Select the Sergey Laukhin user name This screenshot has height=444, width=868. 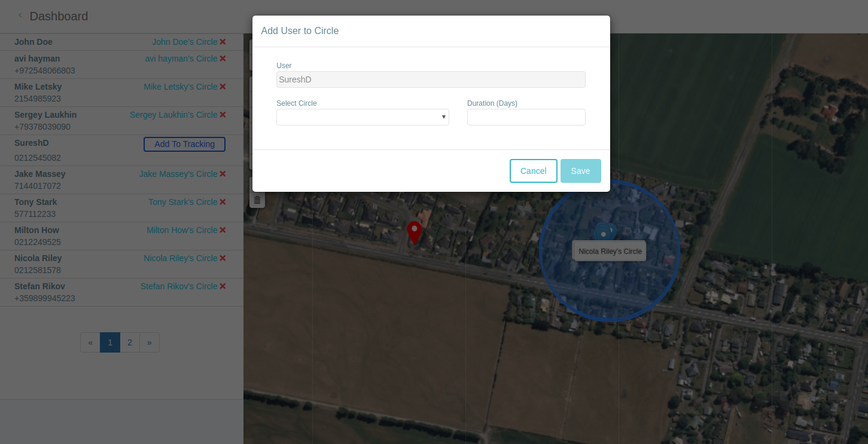45,115
